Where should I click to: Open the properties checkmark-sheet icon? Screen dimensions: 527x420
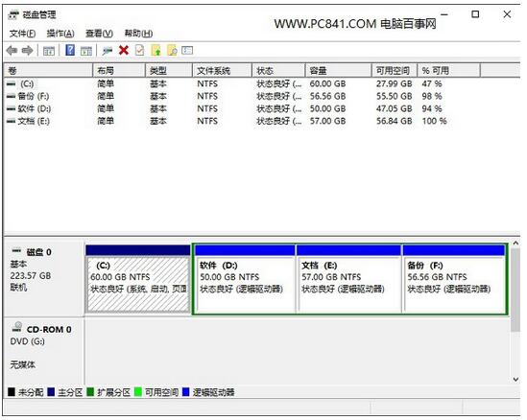pyautogui.click(x=139, y=51)
